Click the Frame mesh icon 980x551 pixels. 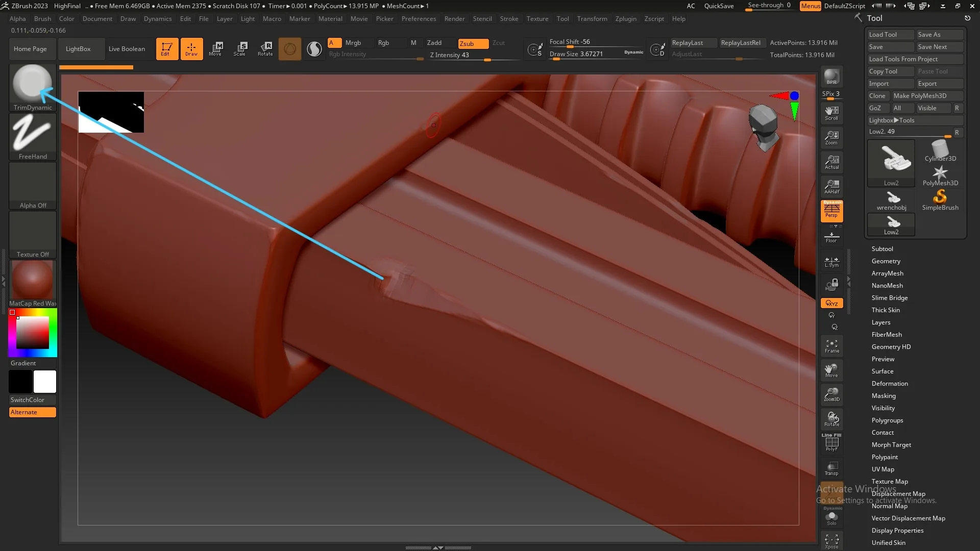click(x=831, y=346)
